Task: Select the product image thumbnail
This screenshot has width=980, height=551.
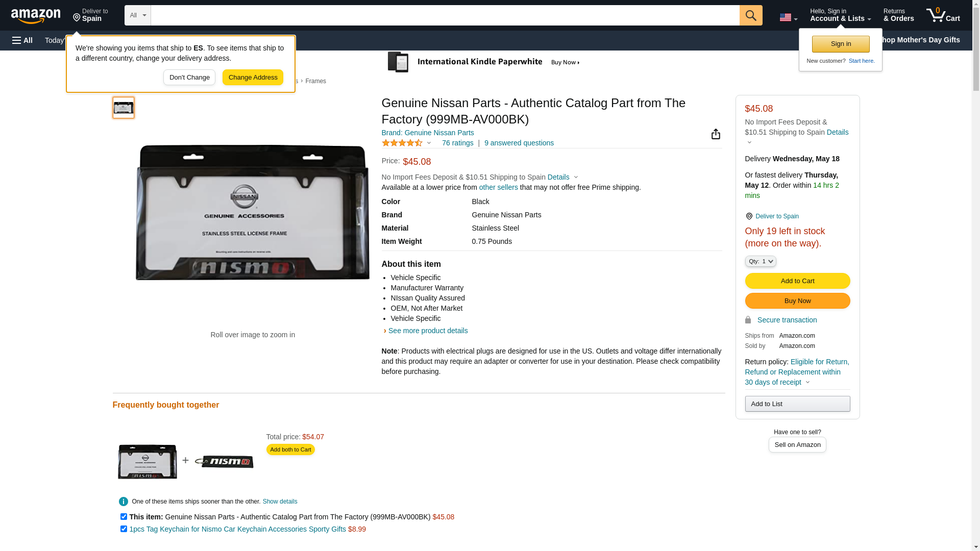Action: point(124,108)
